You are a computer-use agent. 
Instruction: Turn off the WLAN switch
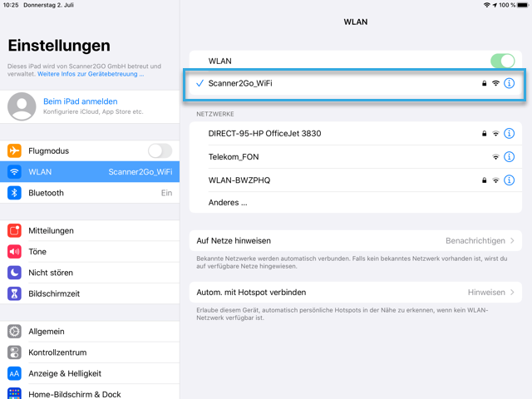tap(502, 61)
